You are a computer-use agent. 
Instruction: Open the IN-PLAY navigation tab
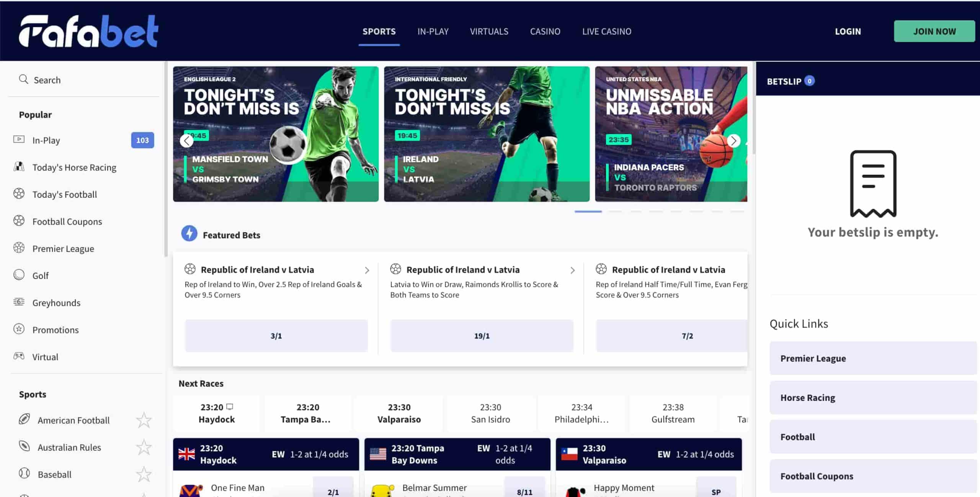click(433, 31)
